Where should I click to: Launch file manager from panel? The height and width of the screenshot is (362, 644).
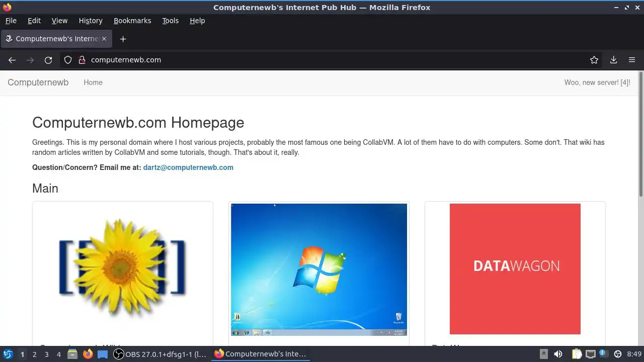click(72, 354)
